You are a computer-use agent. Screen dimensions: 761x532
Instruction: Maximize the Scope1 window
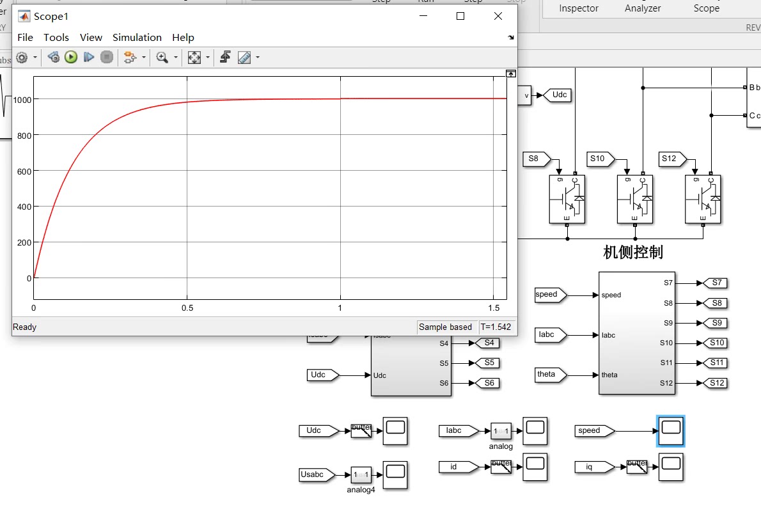point(460,16)
